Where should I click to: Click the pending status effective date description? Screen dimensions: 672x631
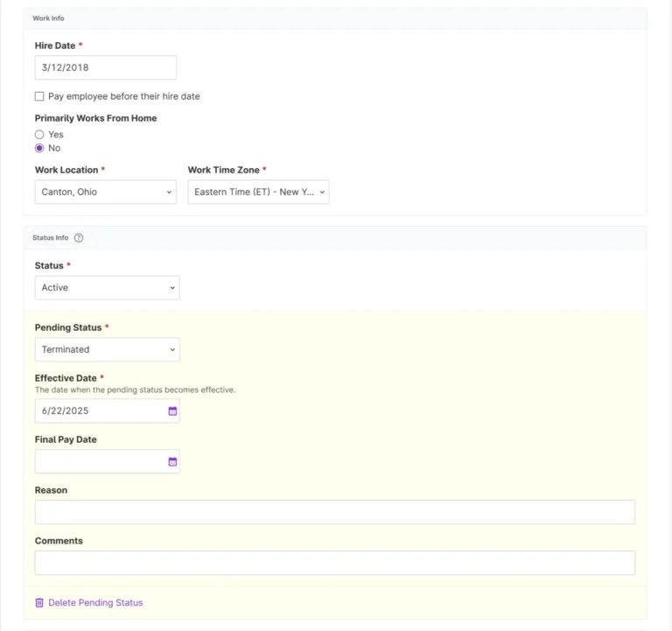click(x=135, y=390)
